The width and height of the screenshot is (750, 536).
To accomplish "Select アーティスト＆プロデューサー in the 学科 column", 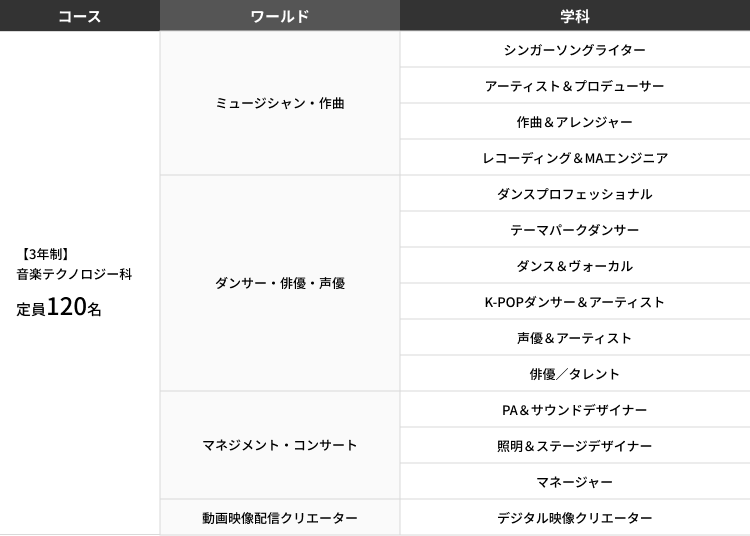I will coord(574,86).
